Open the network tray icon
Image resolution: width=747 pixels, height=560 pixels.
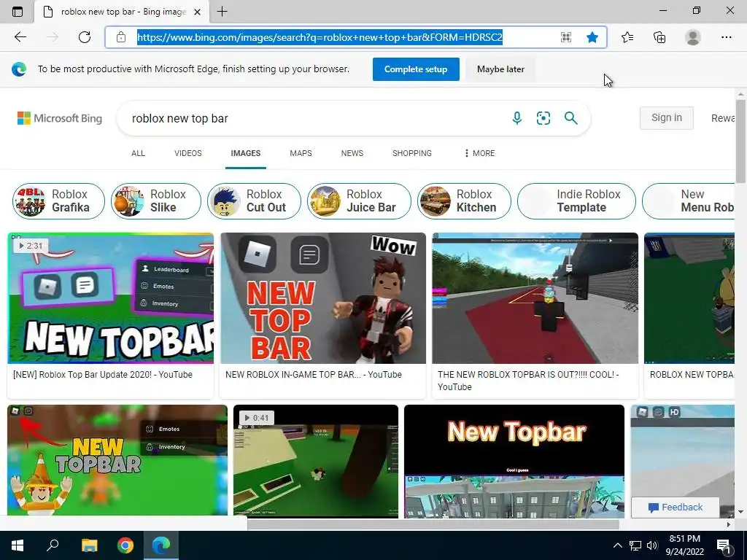tap(635, 545)
